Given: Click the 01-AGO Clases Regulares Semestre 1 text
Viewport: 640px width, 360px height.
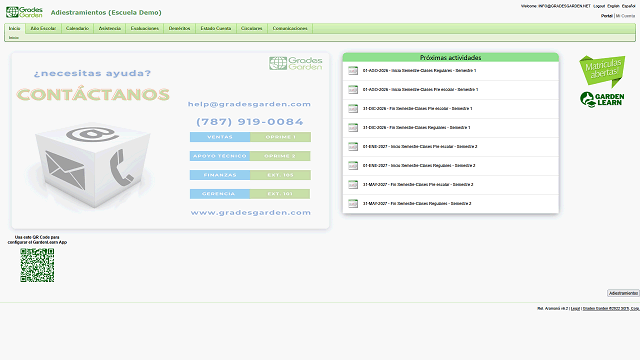Looking at the screenshot, I should point(420,71).
